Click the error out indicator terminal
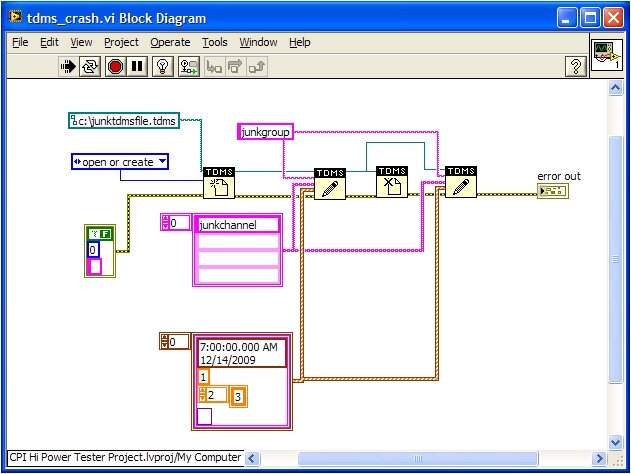The height and width of the screenshot is (474, 631). coord(551,191)
